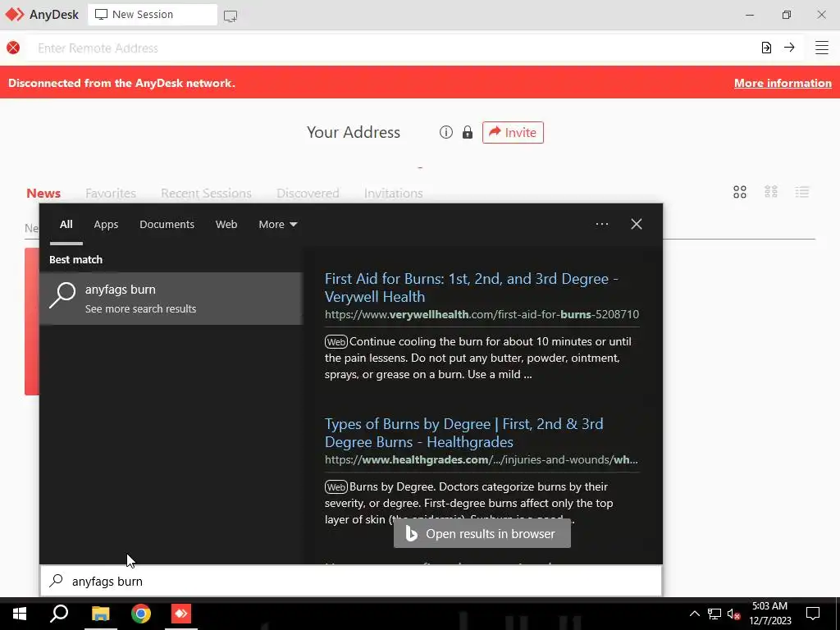Click the New Session tab
840x630 pixels.
pyautogui.click(x=153, y=15)
